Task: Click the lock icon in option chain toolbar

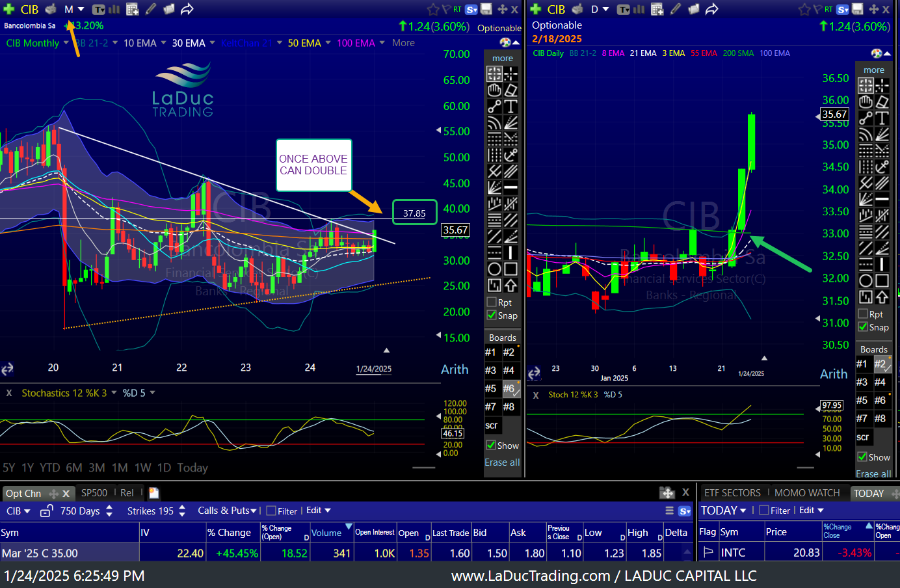Action: pyautogui.click(x=47, y=511)
